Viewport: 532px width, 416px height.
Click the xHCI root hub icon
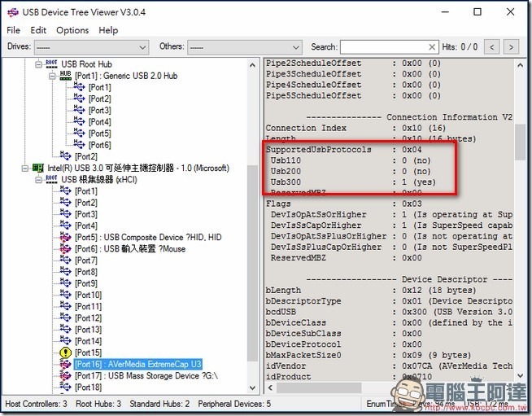click(51, 179)
